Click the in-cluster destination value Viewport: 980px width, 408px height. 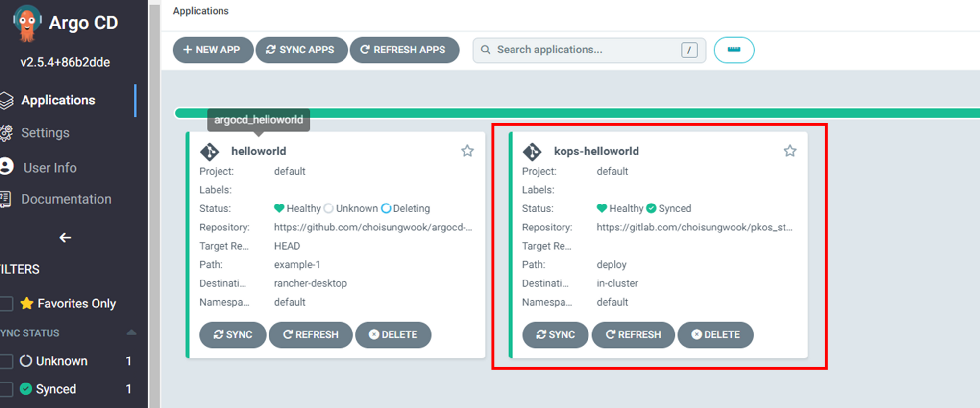tap(617, 283)
